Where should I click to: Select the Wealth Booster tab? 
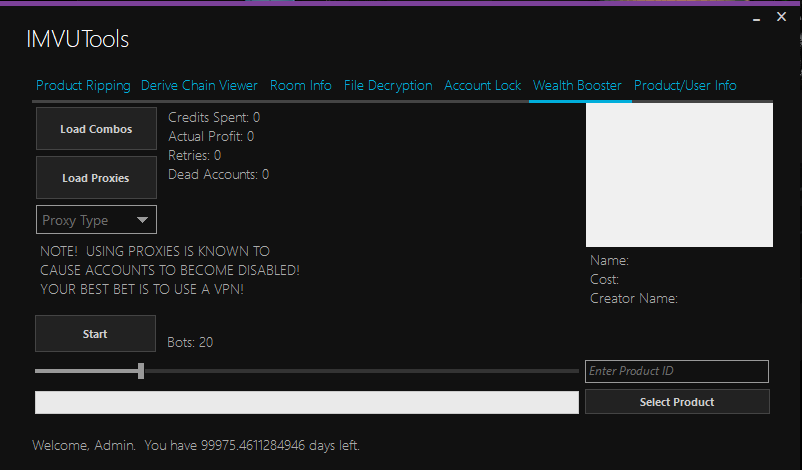pos(577,85)
